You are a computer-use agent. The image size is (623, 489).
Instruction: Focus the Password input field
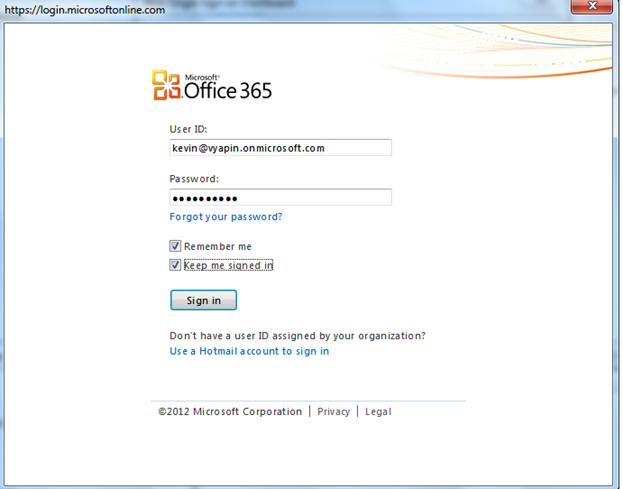281,197
